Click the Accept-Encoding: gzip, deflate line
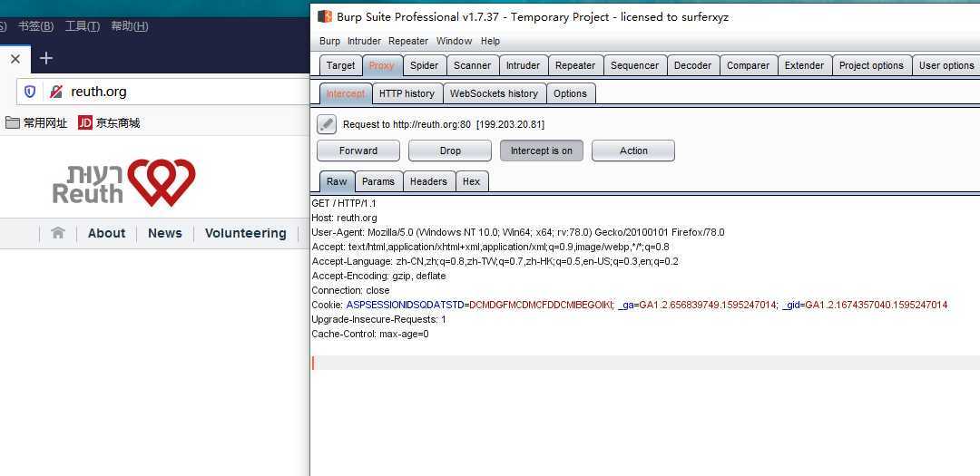The image size is (980, 476). (378, 277)
